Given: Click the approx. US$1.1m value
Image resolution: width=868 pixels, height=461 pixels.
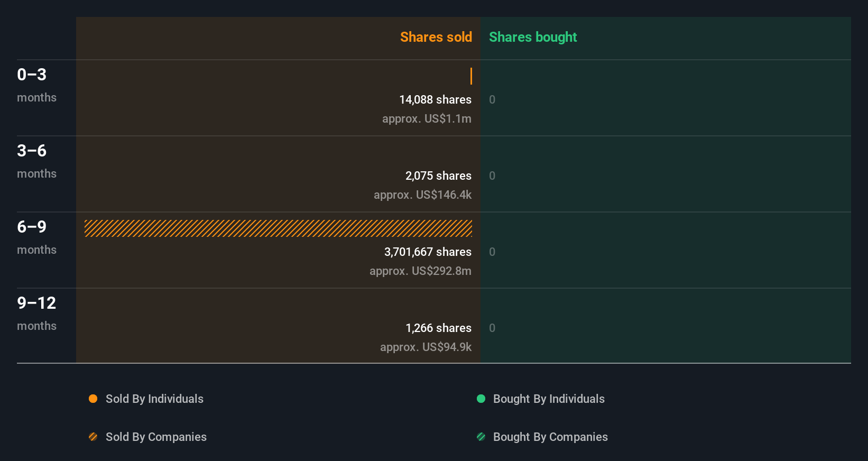Looking at the screenshot, I should pyautogui.click(x=427, y=118).
